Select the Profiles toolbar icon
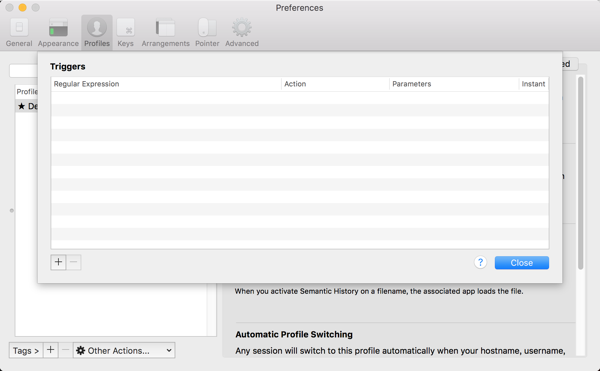The height and width of the screenshot is (371, 600). click(x=97, y=33)
